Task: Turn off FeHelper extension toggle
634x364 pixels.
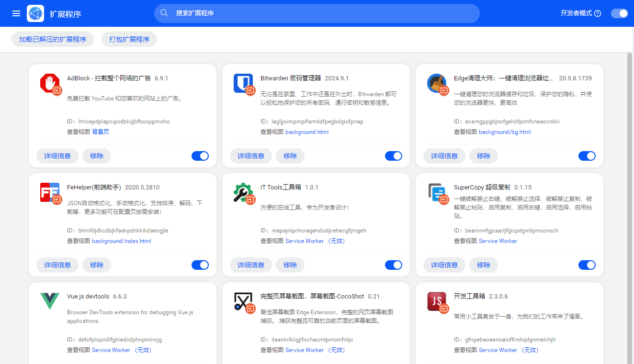Action: (200, 265)
